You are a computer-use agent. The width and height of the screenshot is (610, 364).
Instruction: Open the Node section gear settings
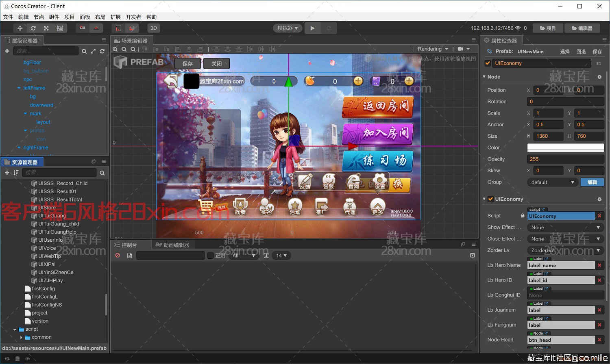[x=599, y=77]
